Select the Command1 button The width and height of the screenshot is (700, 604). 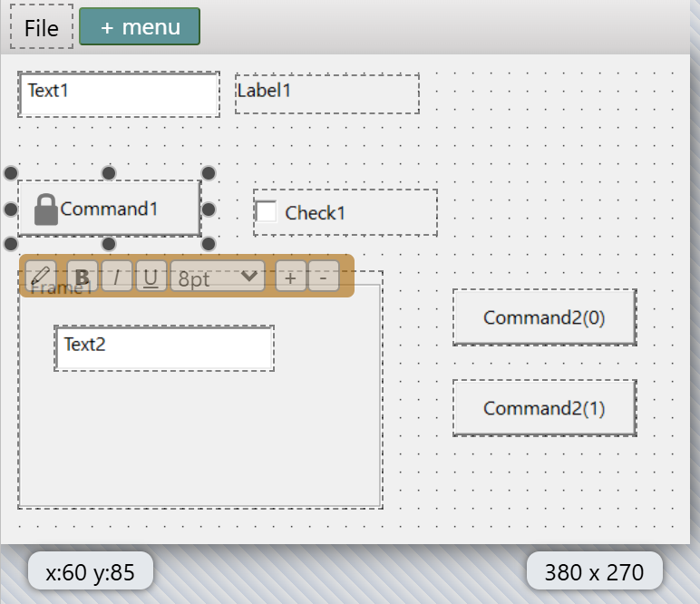(110, 209)
